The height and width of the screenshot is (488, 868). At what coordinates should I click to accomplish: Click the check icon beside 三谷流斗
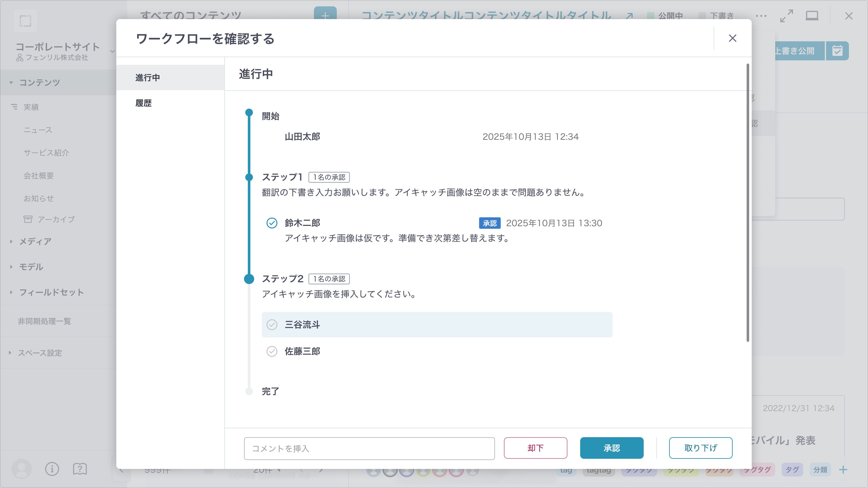coord(272,325)
